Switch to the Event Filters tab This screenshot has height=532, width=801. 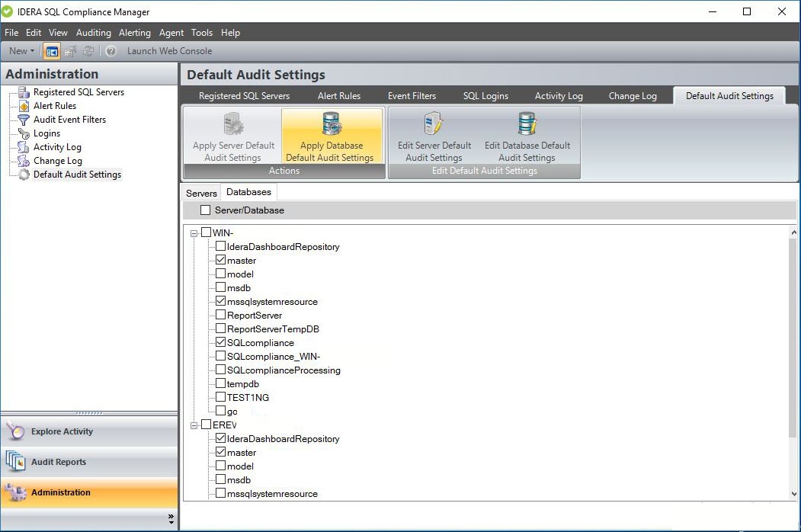coord(412,96)
